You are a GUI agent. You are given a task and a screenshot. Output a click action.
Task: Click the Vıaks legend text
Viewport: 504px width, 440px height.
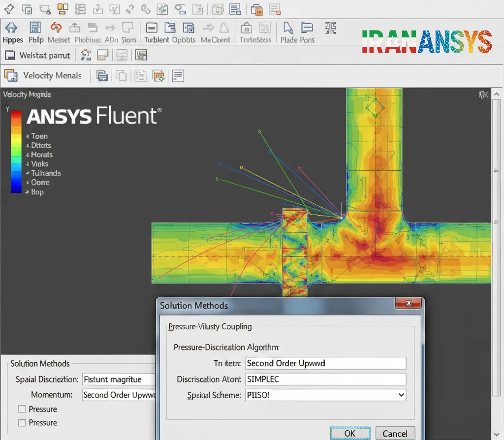click(39, 164)
